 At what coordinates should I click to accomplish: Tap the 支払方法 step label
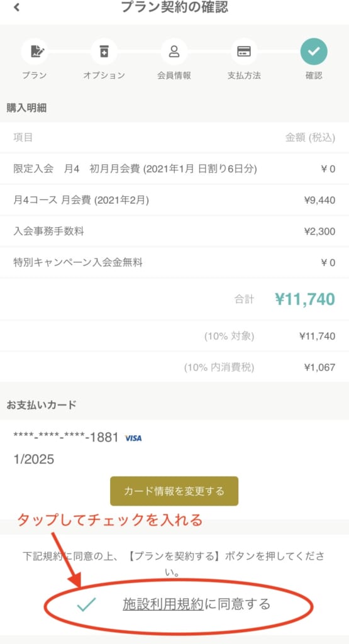click(x=244, y=75)
